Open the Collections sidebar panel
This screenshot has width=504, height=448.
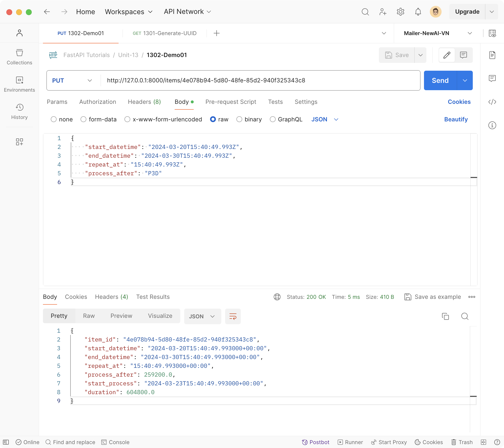19,57
